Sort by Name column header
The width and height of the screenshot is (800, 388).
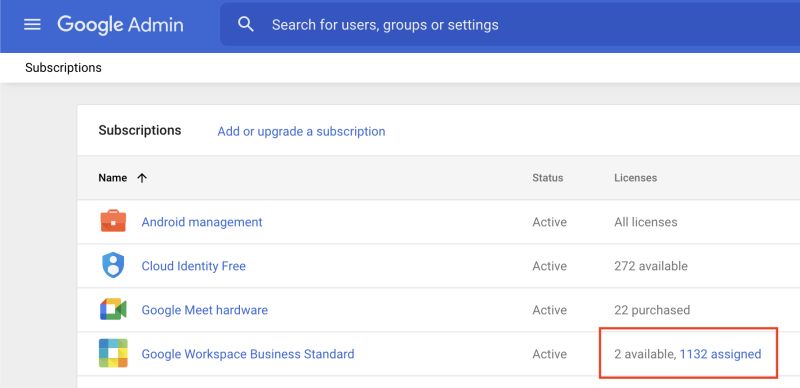coord(113,178)
